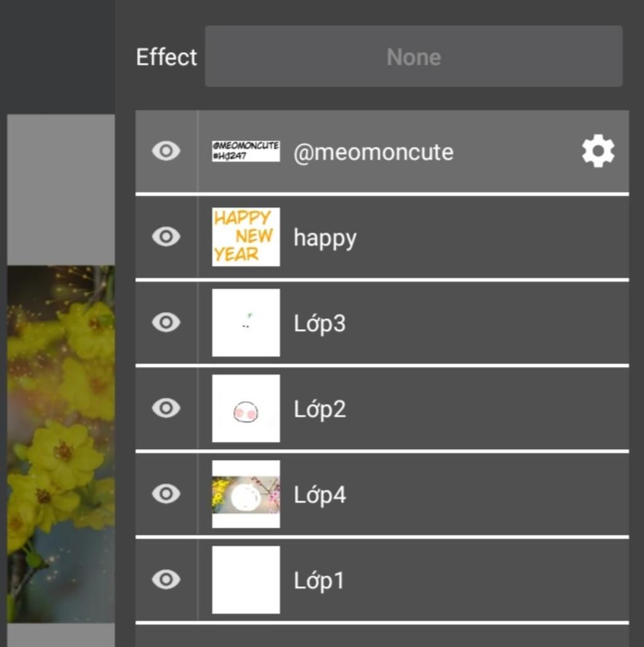
Task: Click the Happy New Year thumbnail
Action: click(x=246, y=237)
